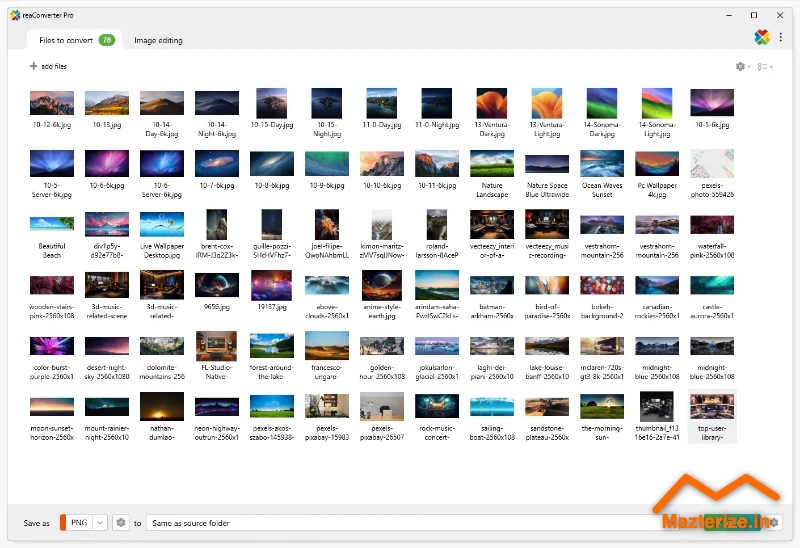Click the gear icon beside PNG format
The image size is (800, 548).
pos(121,522)
